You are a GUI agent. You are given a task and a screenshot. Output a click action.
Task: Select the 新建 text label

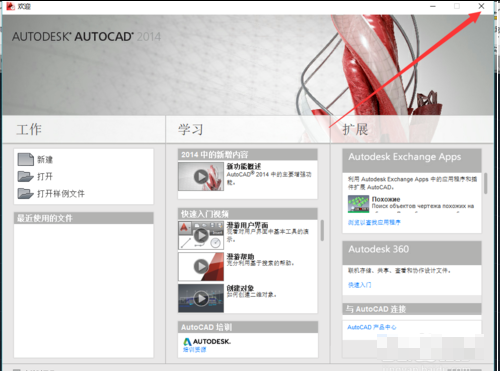coord(45,160)
